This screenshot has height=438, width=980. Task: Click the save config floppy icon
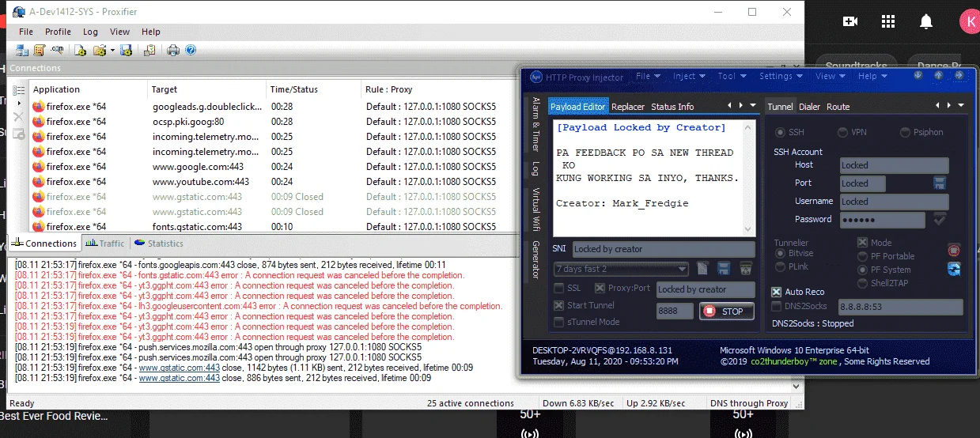pyautogui.click(x=724, y=269)
